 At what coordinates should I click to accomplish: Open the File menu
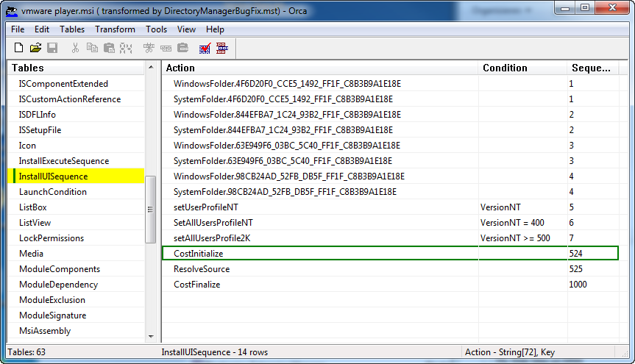(x=18, y=29)
